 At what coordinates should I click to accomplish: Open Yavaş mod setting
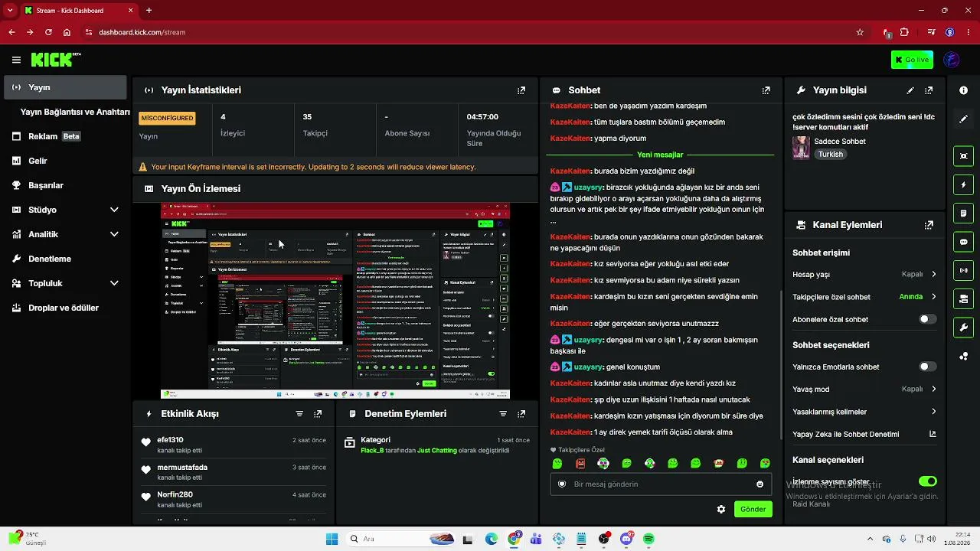coord(864,389)
